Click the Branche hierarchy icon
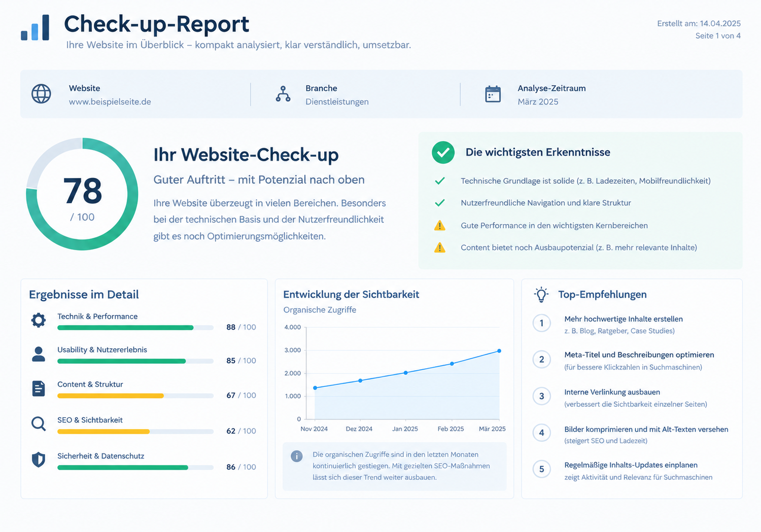 tap(283, 94)
